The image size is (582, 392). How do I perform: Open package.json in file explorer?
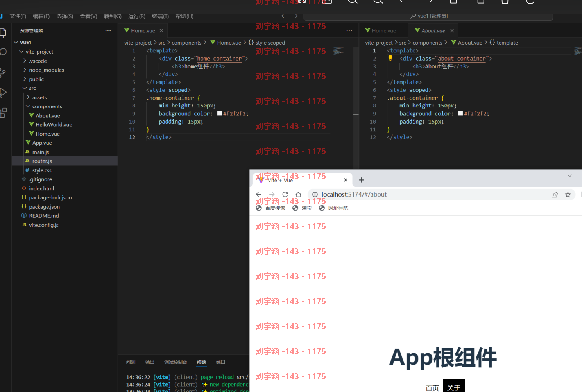(x=64, y=207)
